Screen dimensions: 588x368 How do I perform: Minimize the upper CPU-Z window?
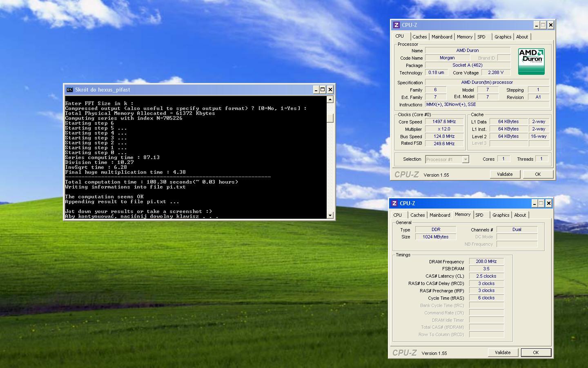[x=536, y=25]
